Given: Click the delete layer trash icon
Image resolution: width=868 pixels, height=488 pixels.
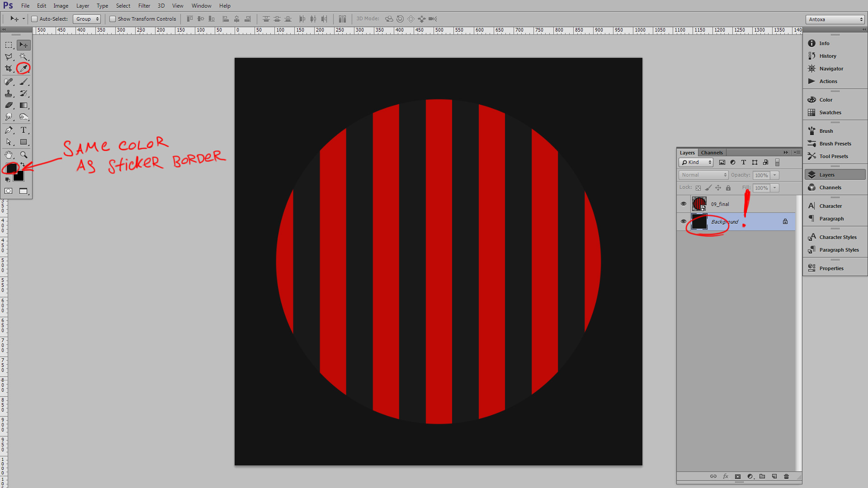Looking at the screenshot, I should [786, 476].
